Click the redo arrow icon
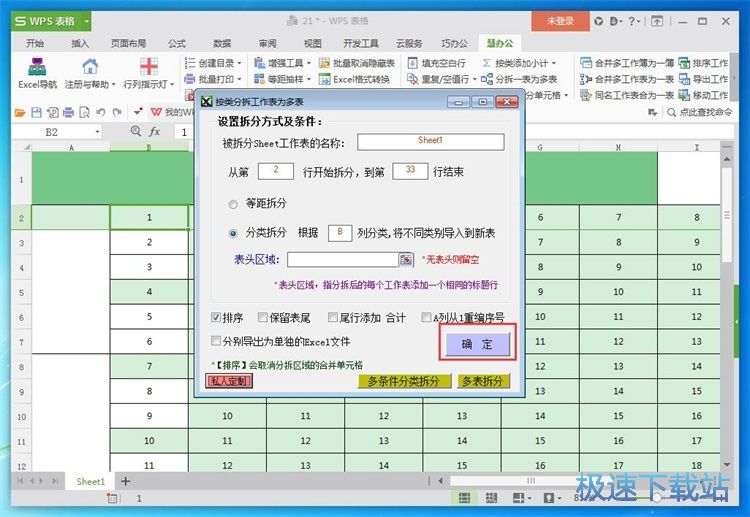Image resolution: width=750 pixels, height=517 pixels. [x=117, y=112]
